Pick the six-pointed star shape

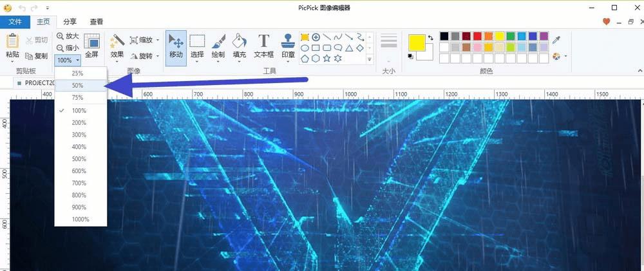pos(338,59)
